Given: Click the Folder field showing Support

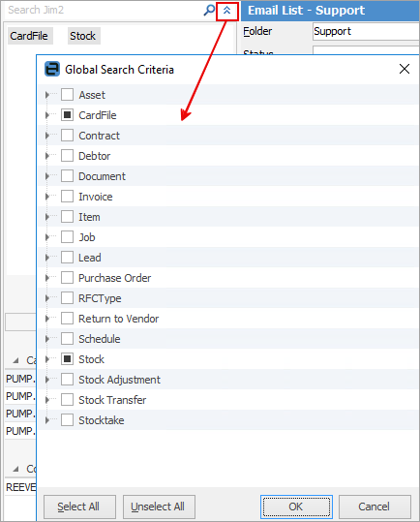Looking at the screenshot, I should click(366, 31).
